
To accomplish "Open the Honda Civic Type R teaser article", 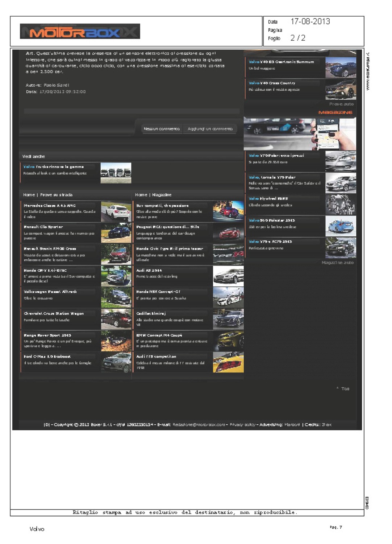I will (x=169, y=249).
